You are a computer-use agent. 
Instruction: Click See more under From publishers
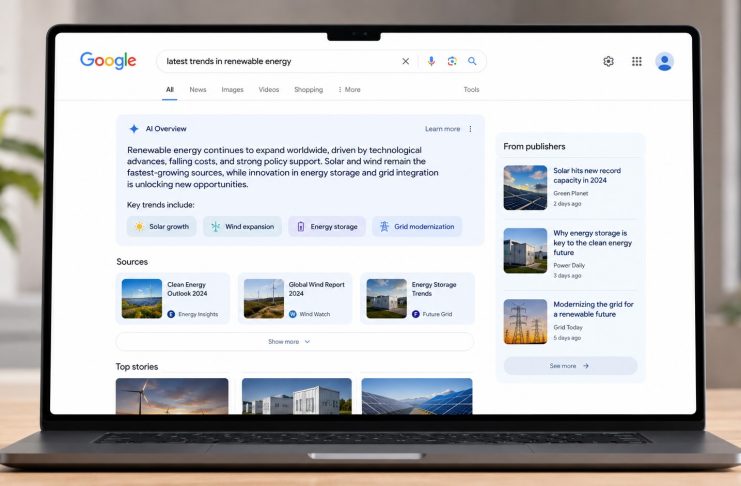click(x=570, y=365)
